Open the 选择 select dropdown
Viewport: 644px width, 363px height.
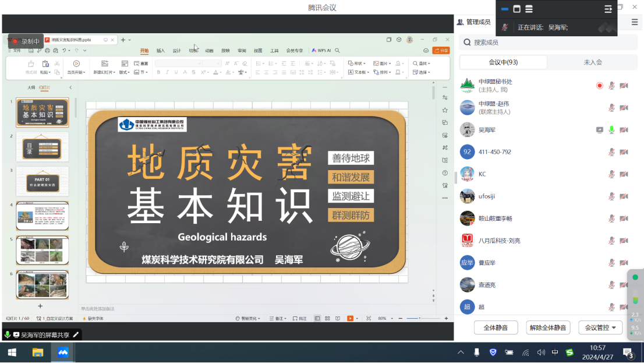point(422,72)
